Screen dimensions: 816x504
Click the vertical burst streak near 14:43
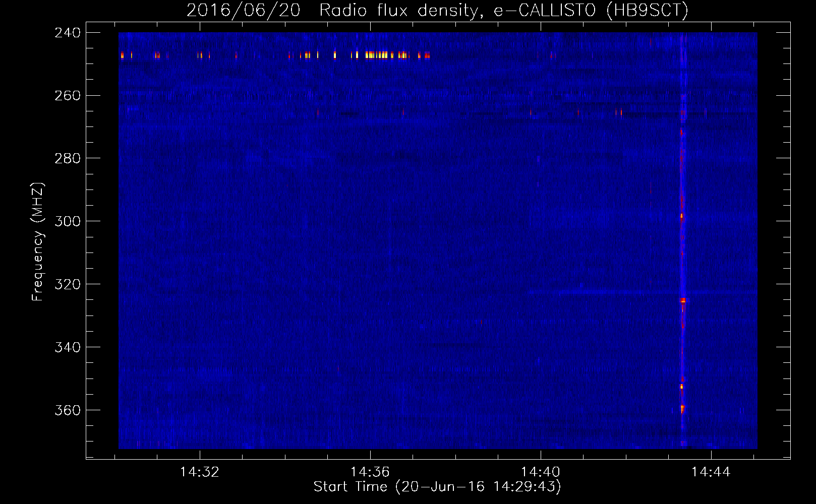(x=682, y=240)
